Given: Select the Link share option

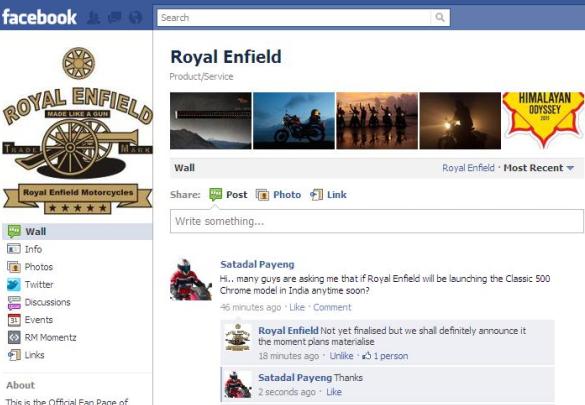Looking at the screenshot, I should pyautogui.click(x=328, y=195).
